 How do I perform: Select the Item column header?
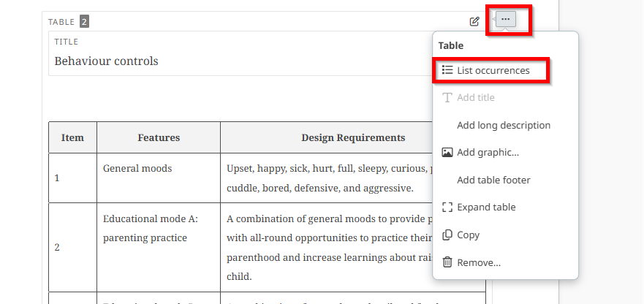coord(72,137)
